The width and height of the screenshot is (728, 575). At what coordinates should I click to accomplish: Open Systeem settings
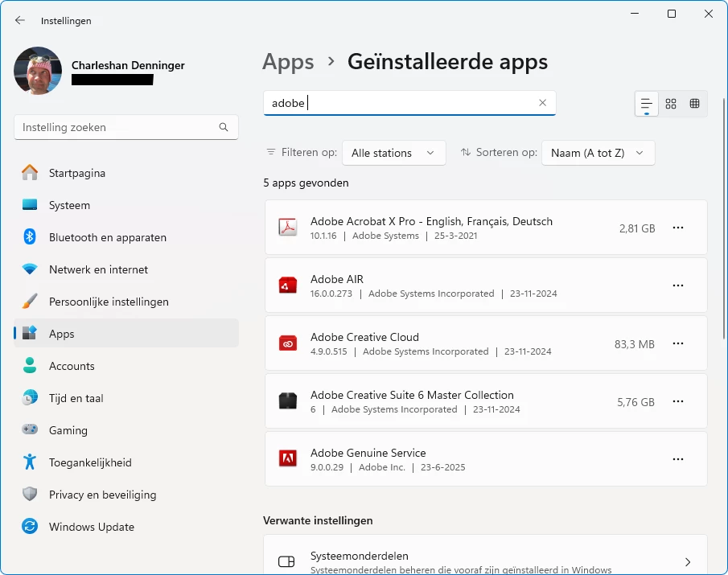126,205
